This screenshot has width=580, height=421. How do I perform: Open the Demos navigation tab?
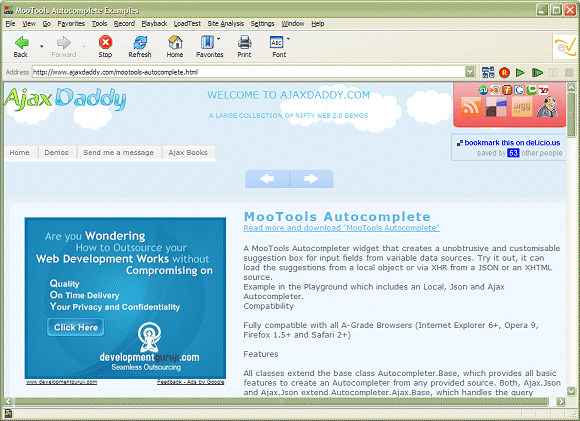point(56,152)
